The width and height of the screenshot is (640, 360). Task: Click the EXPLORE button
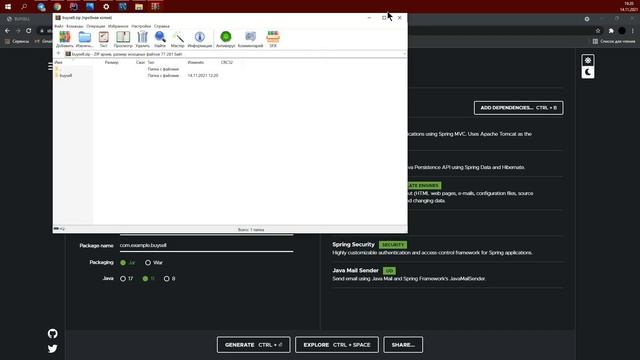337,345
